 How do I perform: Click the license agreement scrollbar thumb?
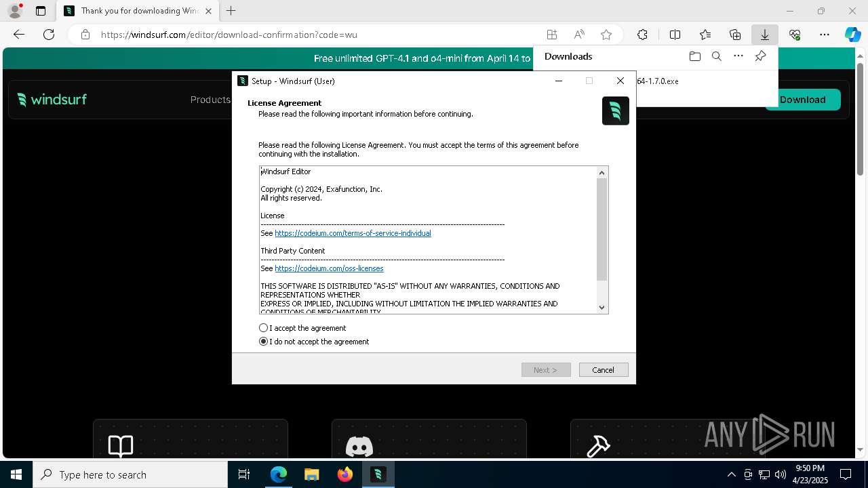601,229
